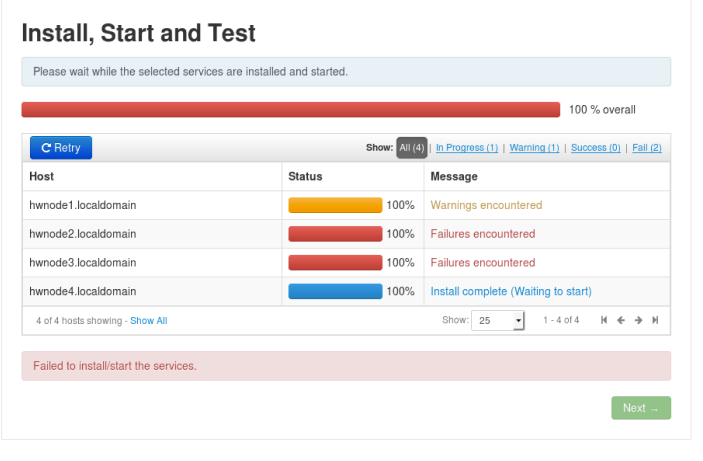Go to next page arrow

coord(638,320)
